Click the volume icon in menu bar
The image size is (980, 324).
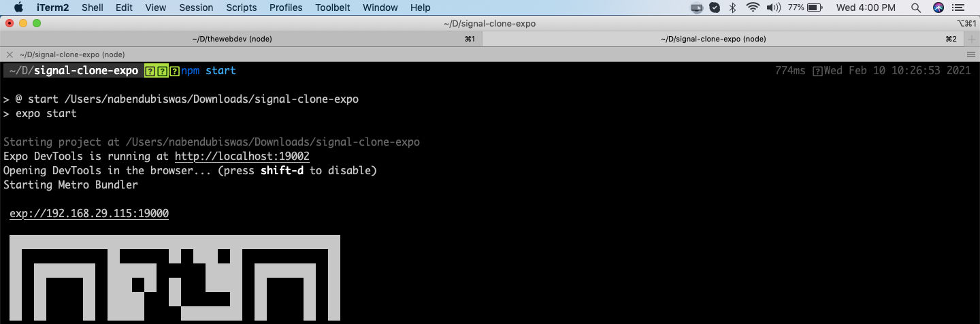[773, 7]
